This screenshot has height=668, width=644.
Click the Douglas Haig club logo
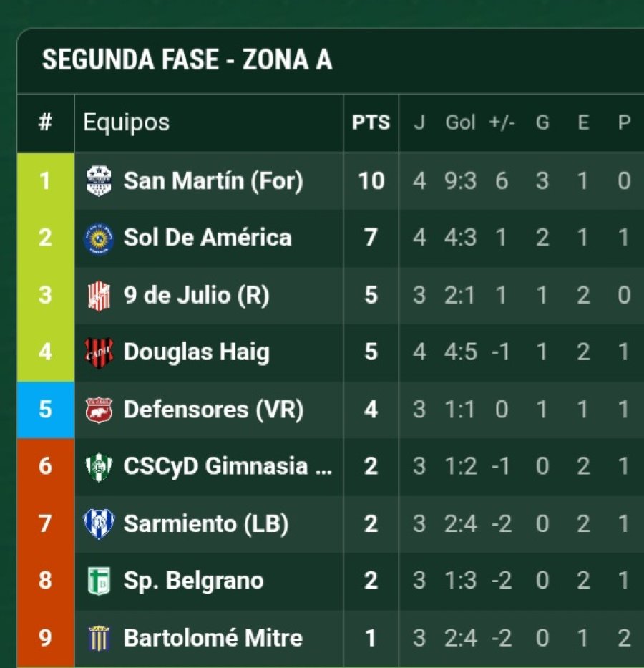pos(99,353)
